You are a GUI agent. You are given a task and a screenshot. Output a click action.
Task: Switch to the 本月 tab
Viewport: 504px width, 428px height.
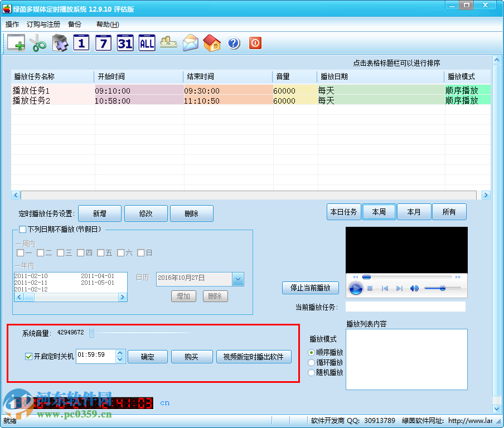(x=413, y=212)
